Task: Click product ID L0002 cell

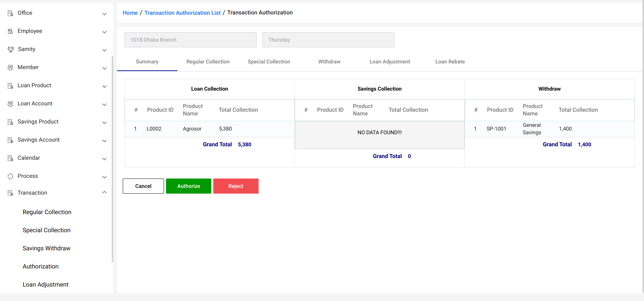Action: (154, 129)
